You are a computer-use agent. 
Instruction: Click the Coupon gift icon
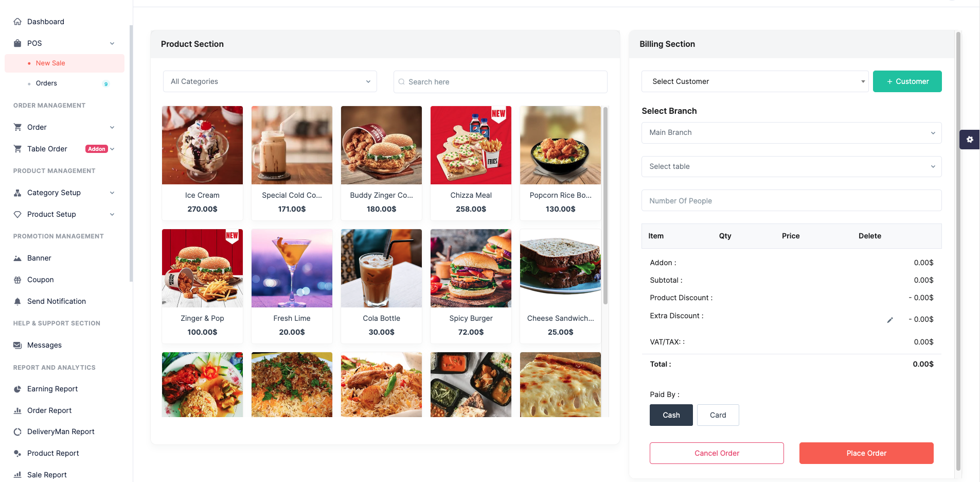(x=17, y=280)
